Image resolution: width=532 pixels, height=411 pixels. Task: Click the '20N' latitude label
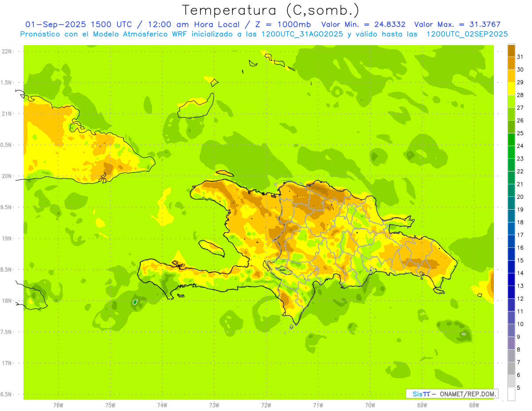tap(7, 176)
